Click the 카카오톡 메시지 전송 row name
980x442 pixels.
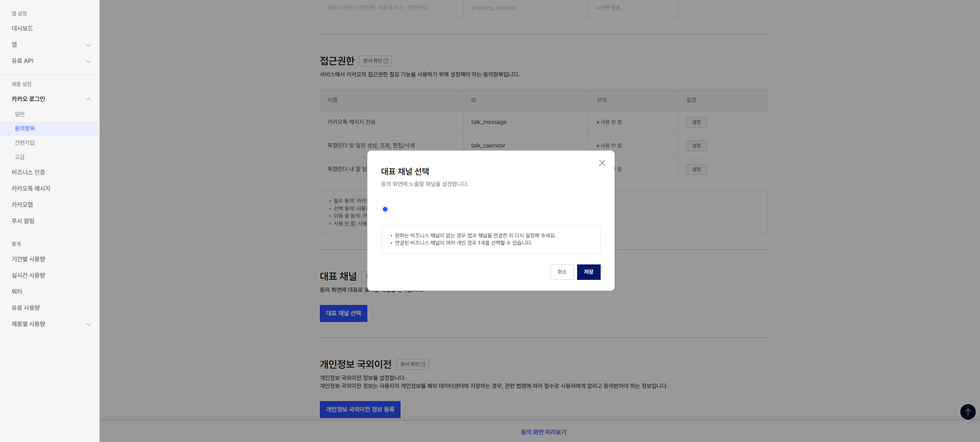tap(352, 122)
